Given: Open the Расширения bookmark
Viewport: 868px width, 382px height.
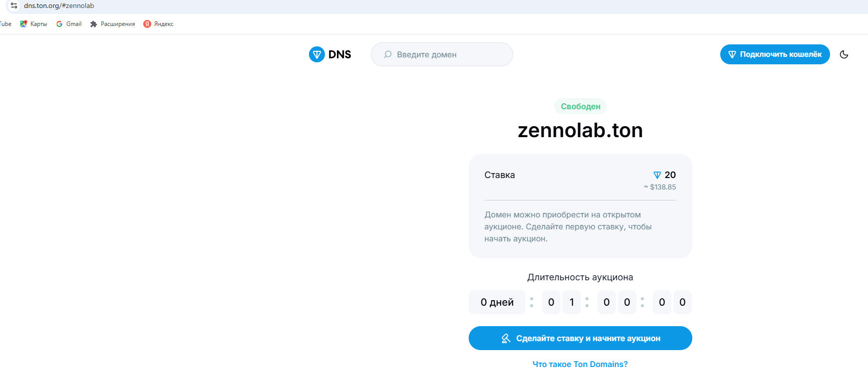Looking at the screenshot, I should (112, 24).
